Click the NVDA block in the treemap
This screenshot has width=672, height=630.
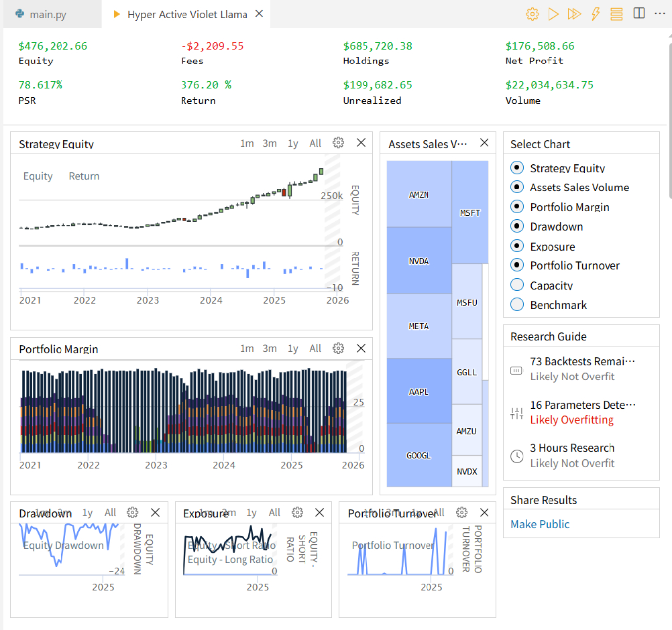coord(418,261)
